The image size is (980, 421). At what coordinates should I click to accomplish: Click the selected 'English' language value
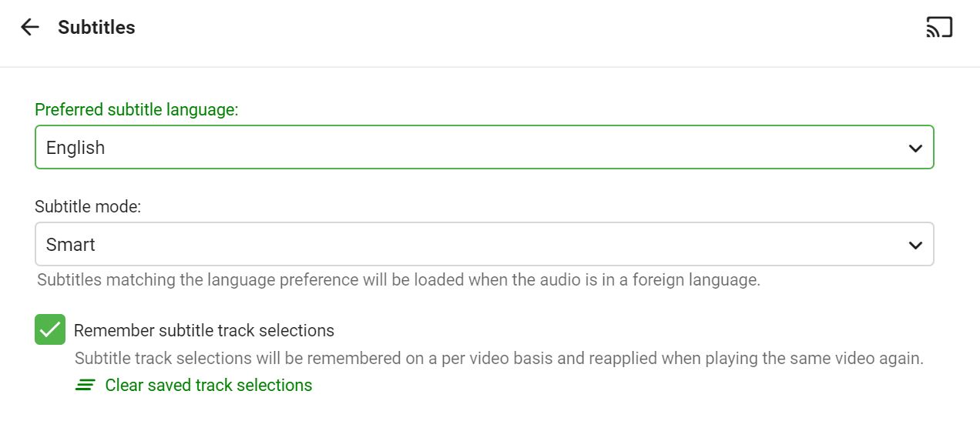(x=76, y=148)
